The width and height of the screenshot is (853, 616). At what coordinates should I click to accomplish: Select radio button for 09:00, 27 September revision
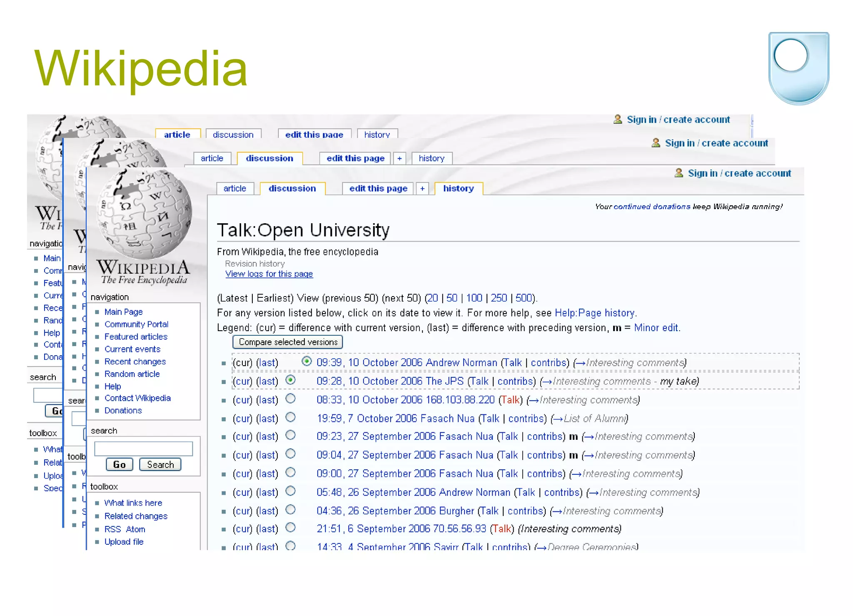tap(291, 472)
